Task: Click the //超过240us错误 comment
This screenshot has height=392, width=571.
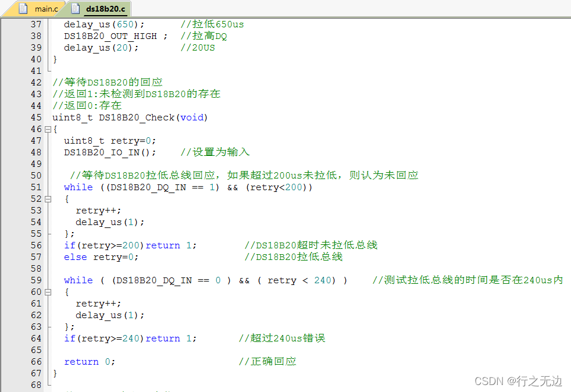Action: [x=282, y=338]
